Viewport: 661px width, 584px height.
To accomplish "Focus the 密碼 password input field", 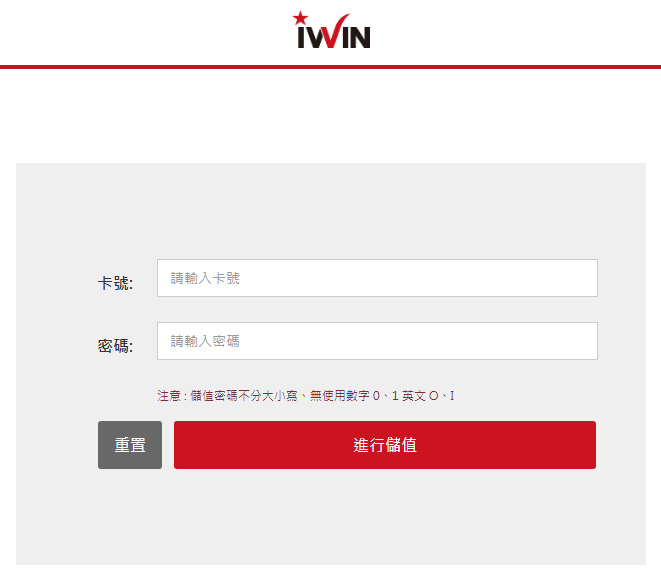I will point(377,341).
